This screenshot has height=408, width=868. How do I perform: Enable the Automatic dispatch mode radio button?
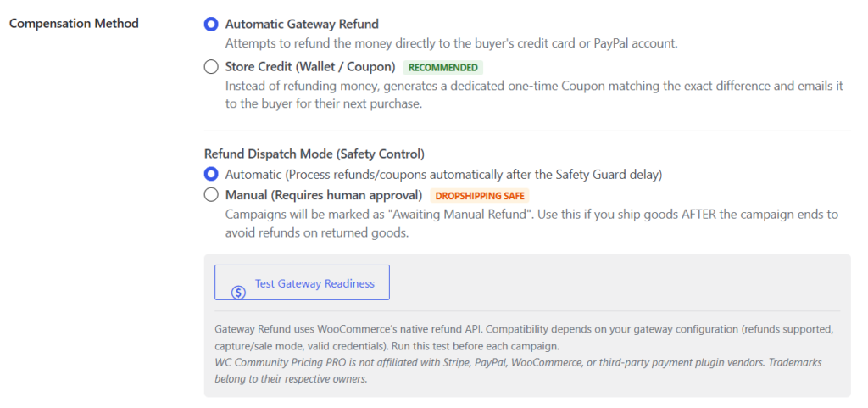211,175
